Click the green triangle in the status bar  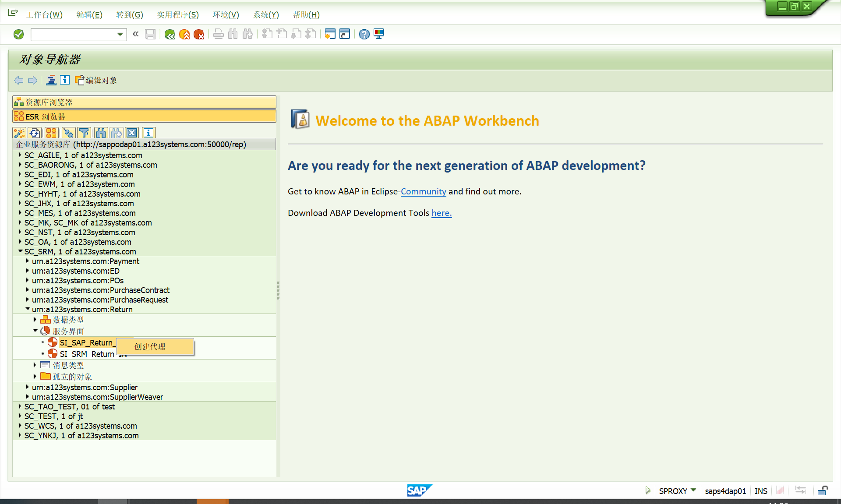(647, 490)
